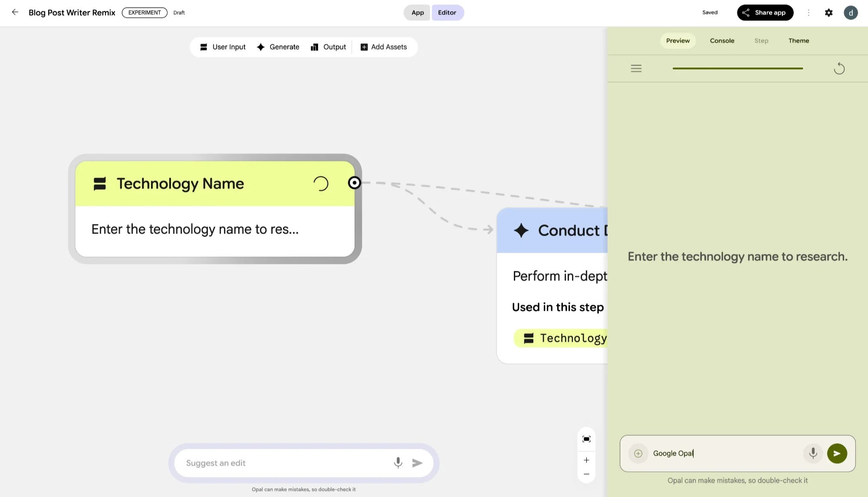This screenshot has height=497, width=868.
Task: Click Add Assets in toolbar
Action: point(384,47)
